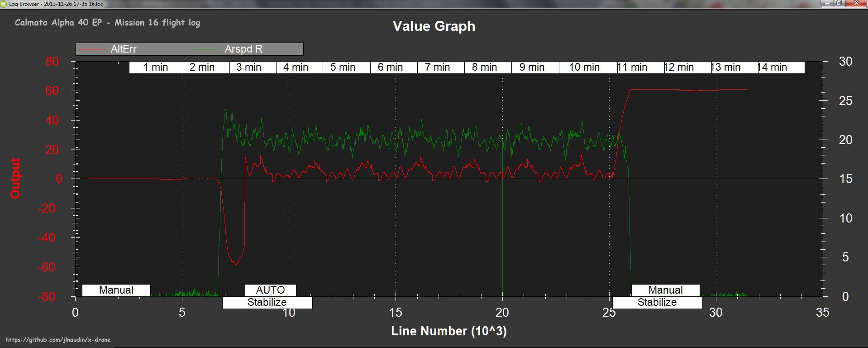Click the 30 tick on right-hand airspeed axis

coord(845,62)
